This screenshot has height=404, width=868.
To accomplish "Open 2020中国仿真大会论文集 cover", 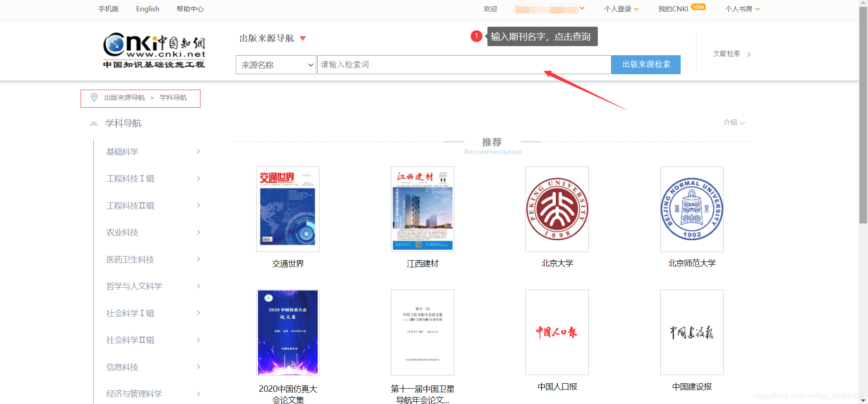I will click(288, 333).
